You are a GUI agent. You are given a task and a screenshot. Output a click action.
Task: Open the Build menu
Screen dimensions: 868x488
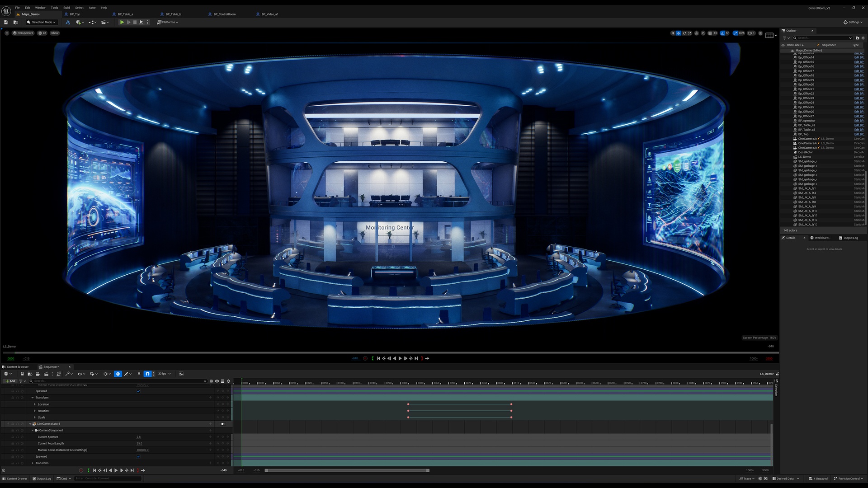[66, 8]
